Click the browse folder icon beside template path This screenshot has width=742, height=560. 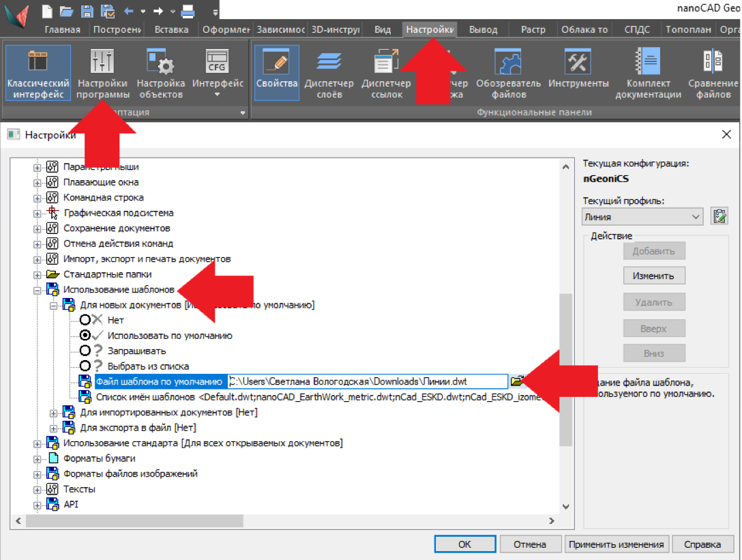(x=518, y=381)
